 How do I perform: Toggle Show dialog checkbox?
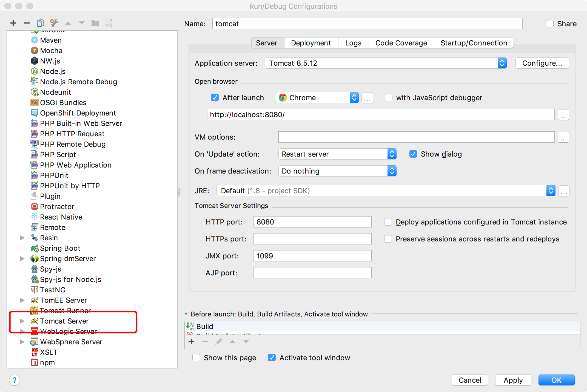(413, 154)
